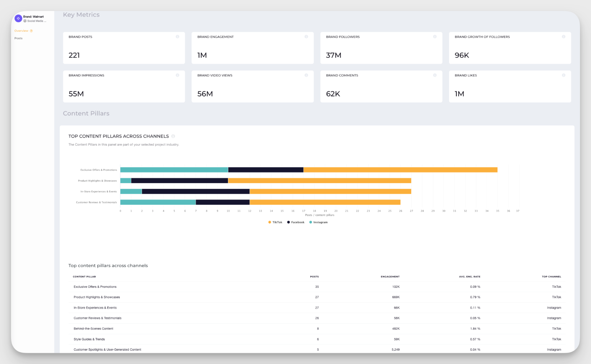This screenshot has height=364, width=591.
Task: Click the info icon on Brand Posts card
Action: [177, 37]
